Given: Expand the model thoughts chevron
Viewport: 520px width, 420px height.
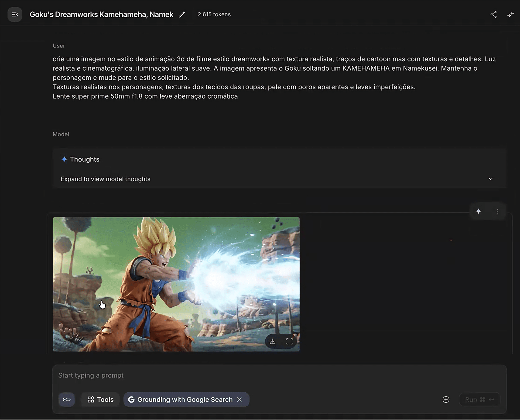Looking at the screenshot, I should coord(490,179).
